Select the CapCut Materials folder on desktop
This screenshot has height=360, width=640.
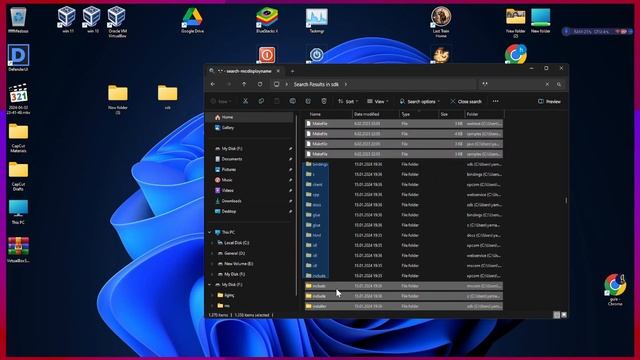click(x=18, y=138)
